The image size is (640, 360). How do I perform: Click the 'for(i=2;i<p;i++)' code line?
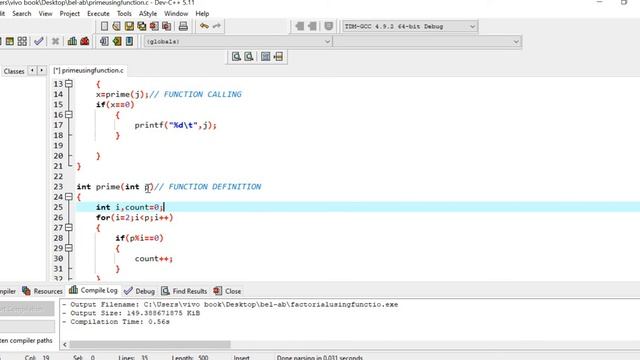click(x=134, y=218)
